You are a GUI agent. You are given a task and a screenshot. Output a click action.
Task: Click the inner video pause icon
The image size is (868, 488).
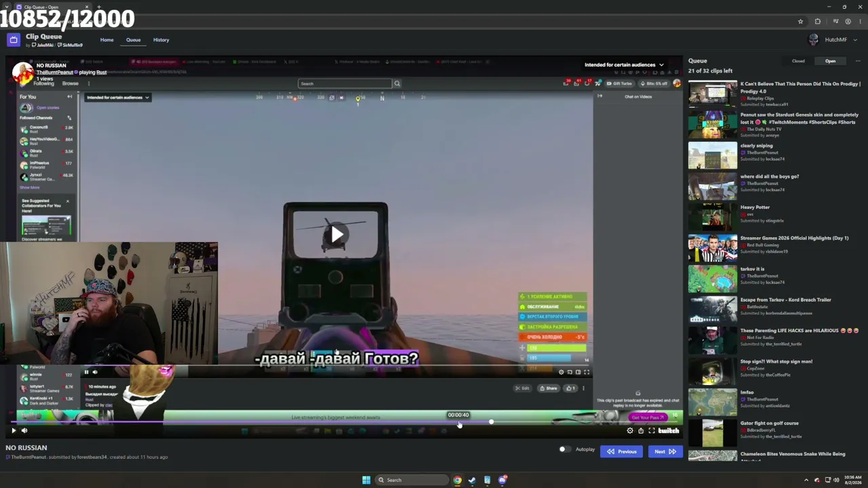pos(86,372)
